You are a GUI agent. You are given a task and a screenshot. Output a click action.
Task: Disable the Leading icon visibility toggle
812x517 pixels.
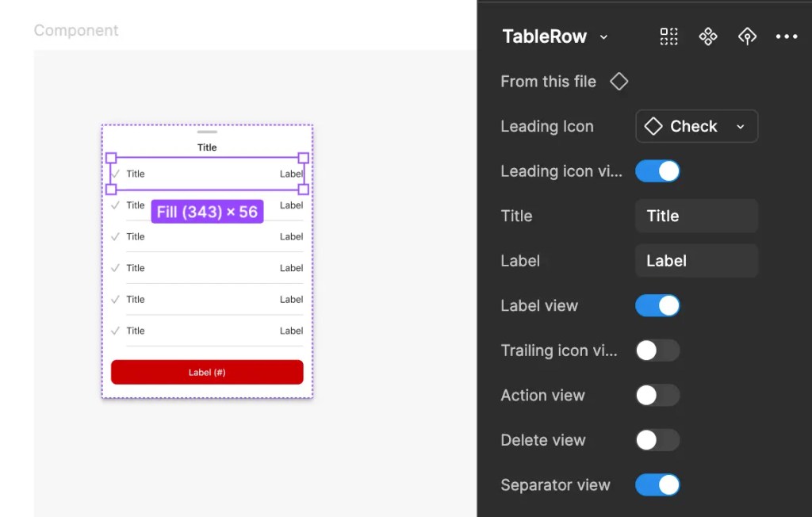point(657,171)
